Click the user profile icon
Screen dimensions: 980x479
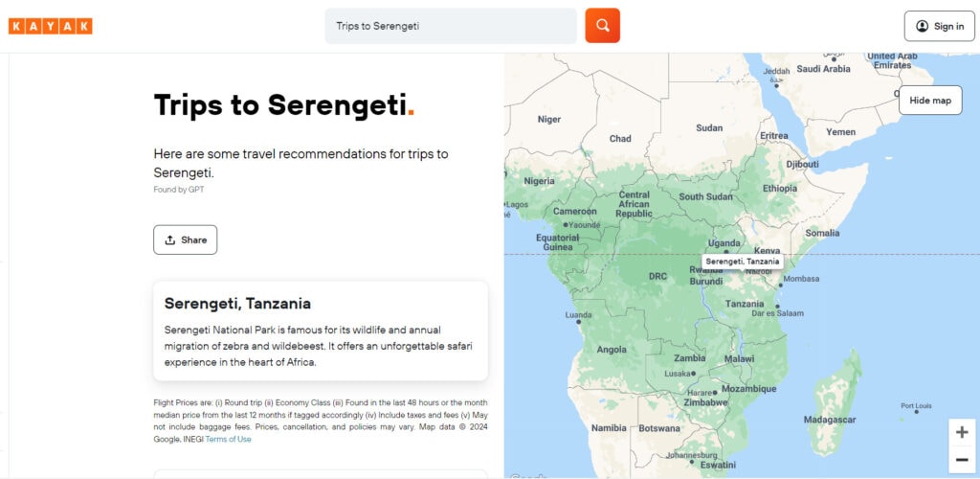(922, 26)
